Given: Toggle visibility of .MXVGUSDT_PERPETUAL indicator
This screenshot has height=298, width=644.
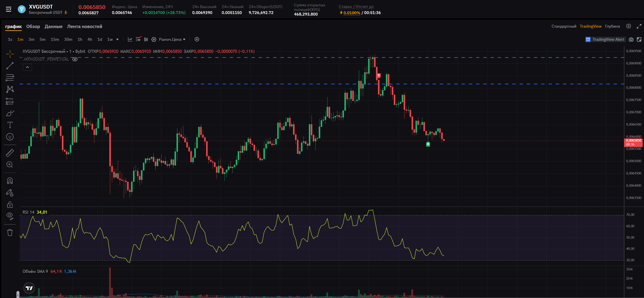Looking at the screenshot, I should click(75, 59).
